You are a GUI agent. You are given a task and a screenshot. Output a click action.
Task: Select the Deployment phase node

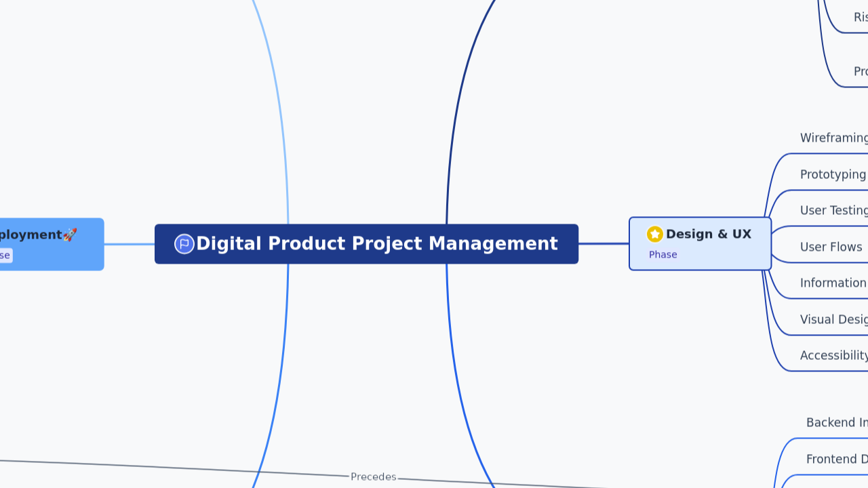(x=52, y=244)
